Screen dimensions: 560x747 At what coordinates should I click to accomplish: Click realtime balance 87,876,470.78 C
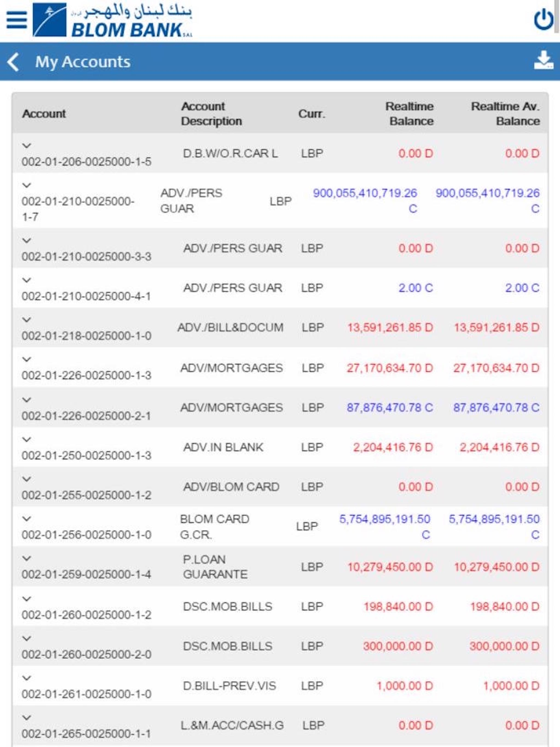390,407
